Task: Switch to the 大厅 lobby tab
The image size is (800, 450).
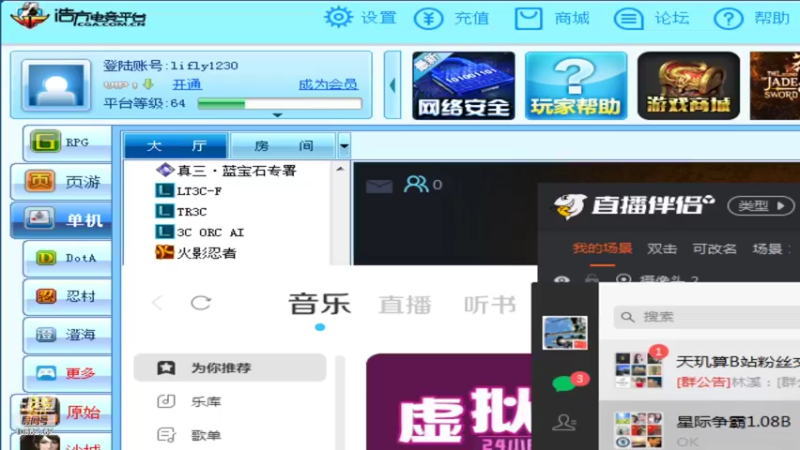Action: pos(176,146)
